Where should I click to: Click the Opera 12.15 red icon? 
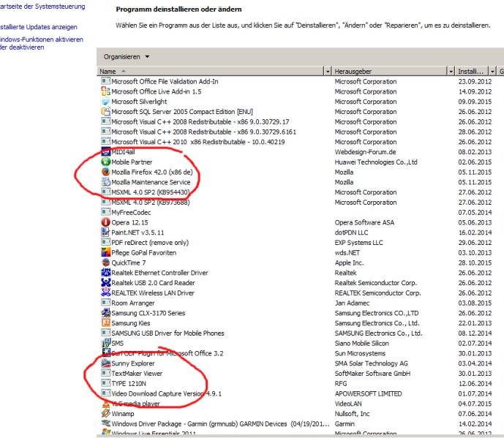tap(106, 222)
